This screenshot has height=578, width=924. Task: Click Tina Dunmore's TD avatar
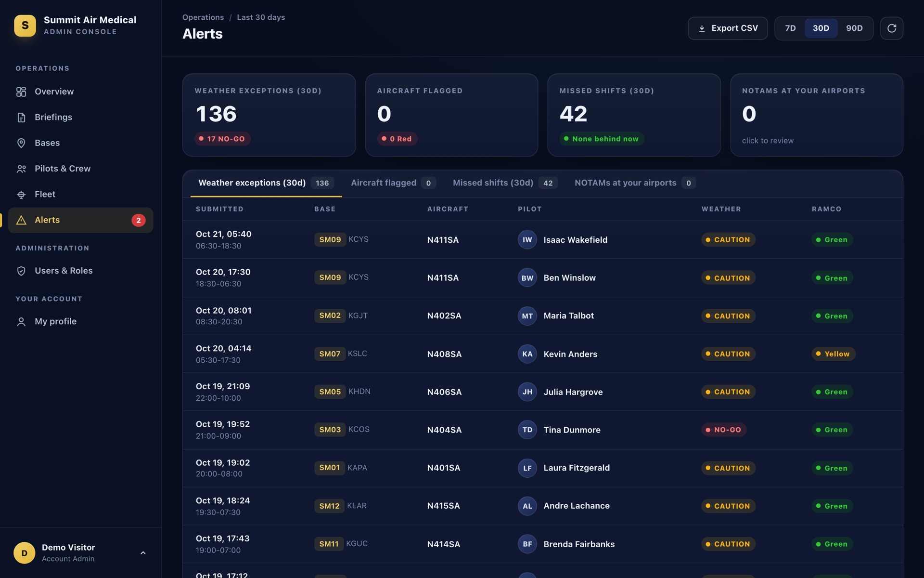[527, 430]
